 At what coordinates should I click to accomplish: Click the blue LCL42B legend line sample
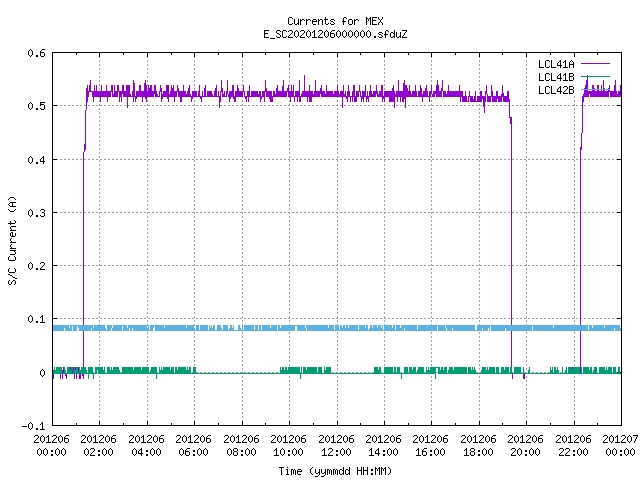click(595, 89)
